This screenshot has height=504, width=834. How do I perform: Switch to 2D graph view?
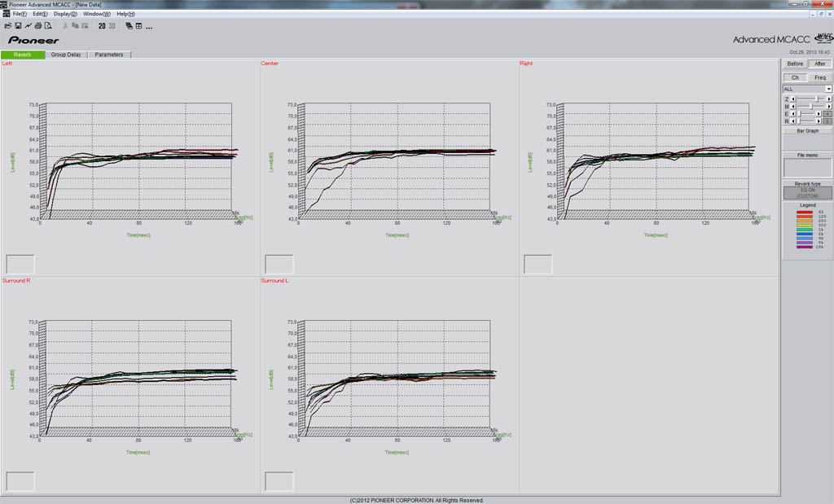(x=102, y=26)
